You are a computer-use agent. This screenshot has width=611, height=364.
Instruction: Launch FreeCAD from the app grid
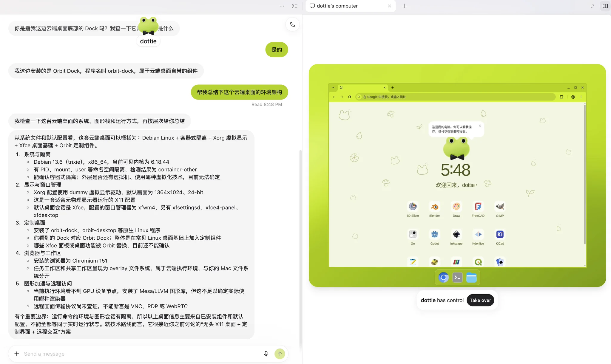tap(478, 209)
